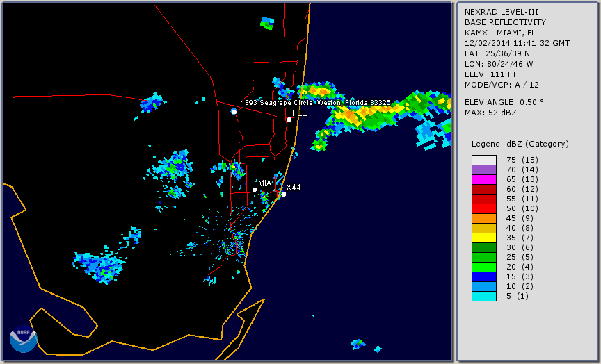The image size is (601, 364).
Task: Click the 50 (10) legend label
Action: [522, 208]
